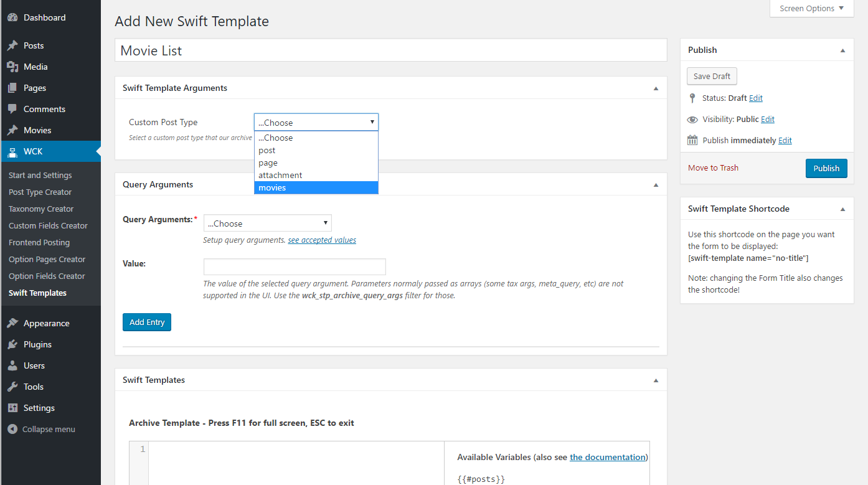Open the see accepted values link
This screenshot has height=485, width=868.
(322, 240)
